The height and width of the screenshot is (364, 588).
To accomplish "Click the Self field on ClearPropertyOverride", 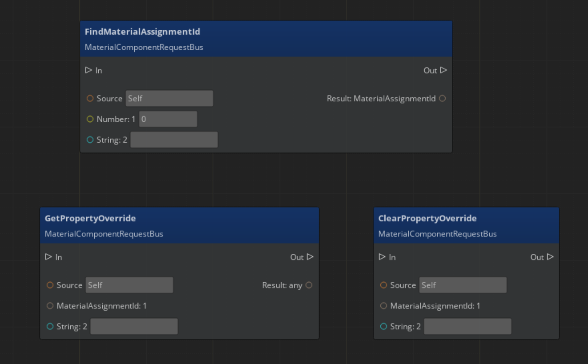I will (x=463, y=285).
